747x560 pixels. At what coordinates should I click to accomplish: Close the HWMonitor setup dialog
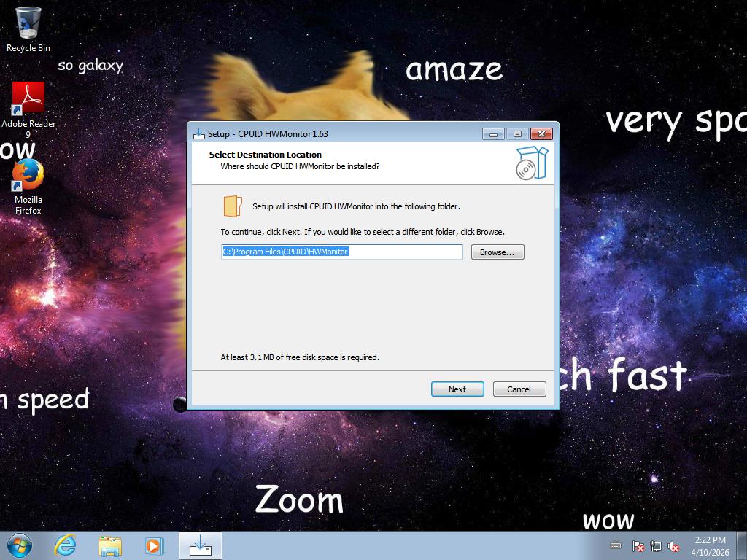541,133
